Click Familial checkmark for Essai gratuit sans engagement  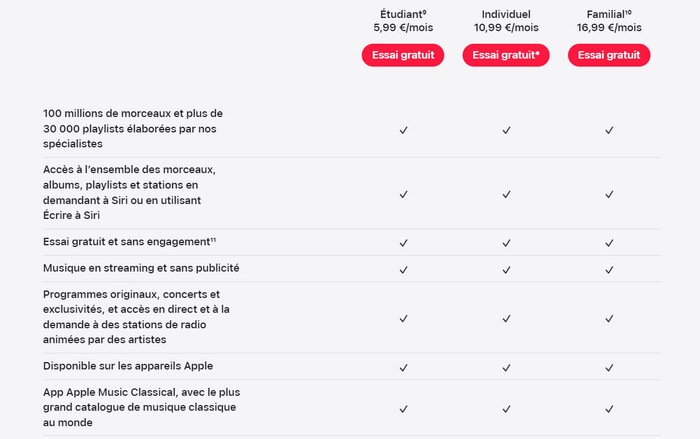(x=609, y=243)
